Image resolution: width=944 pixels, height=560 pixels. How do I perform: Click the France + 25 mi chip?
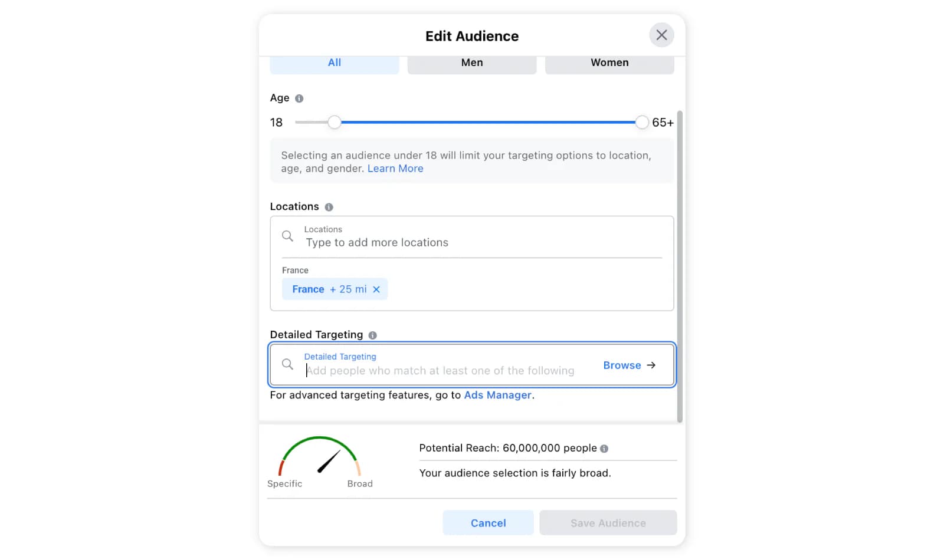point(335,289)
